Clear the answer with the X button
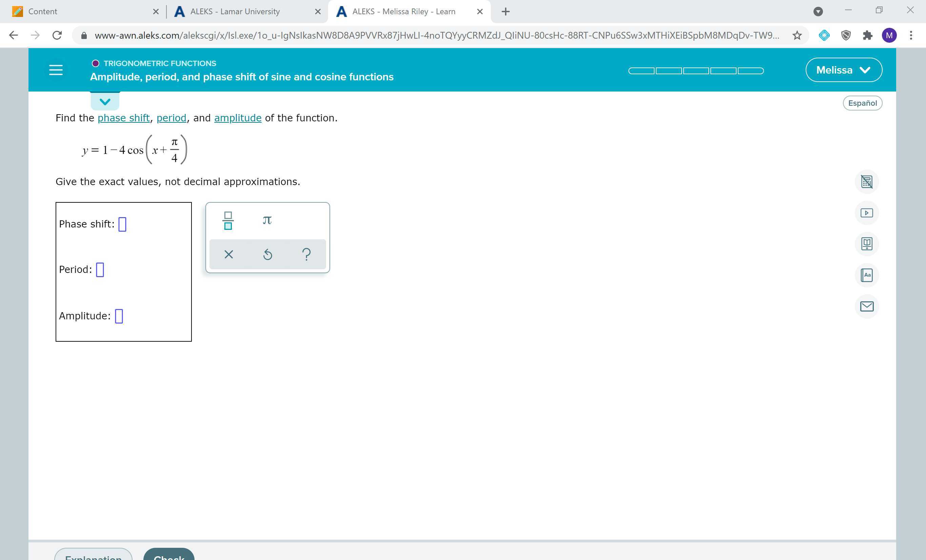Viewport: 926px width, 560px height. [228, 255]
